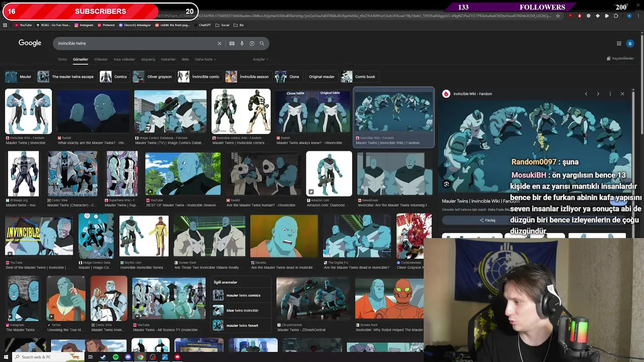Open the Reddit 'What exactly are the Mauler Twins' image

93,111
